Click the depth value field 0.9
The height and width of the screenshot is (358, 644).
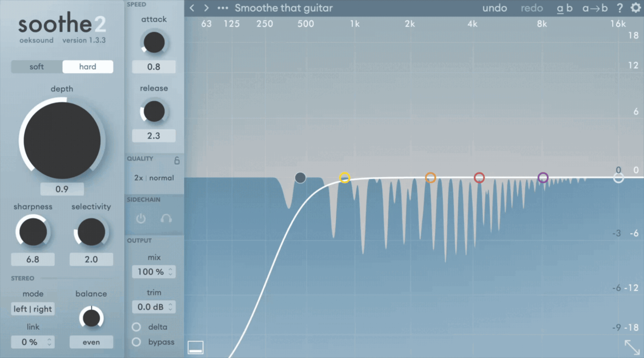[62, 189]
